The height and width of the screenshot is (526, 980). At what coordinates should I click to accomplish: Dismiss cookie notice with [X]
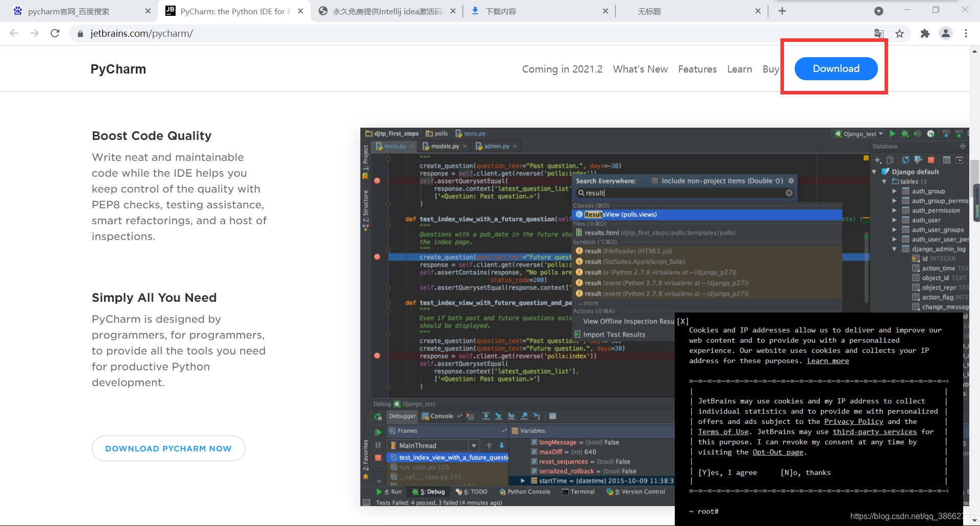[682, 321]
